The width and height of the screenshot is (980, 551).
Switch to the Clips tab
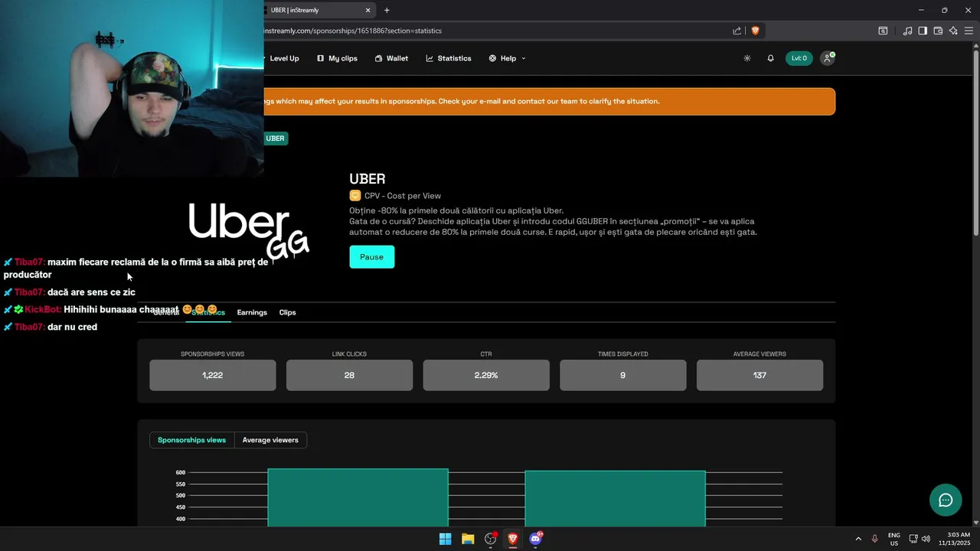287,312
